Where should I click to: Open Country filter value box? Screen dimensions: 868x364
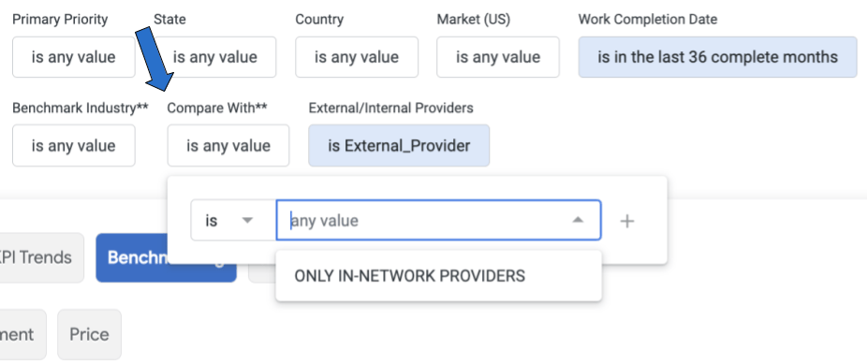click(x=357, y=57)
